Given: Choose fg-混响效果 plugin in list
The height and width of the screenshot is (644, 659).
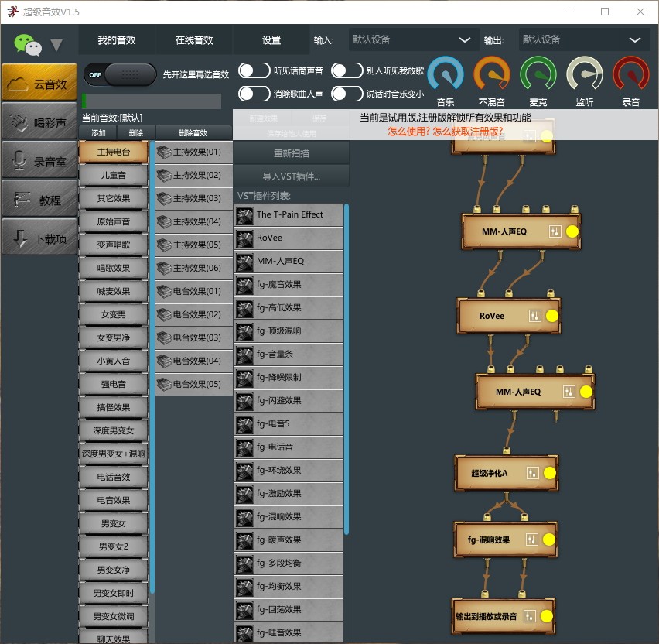Looking at the screenshot, I should (289, 516).
